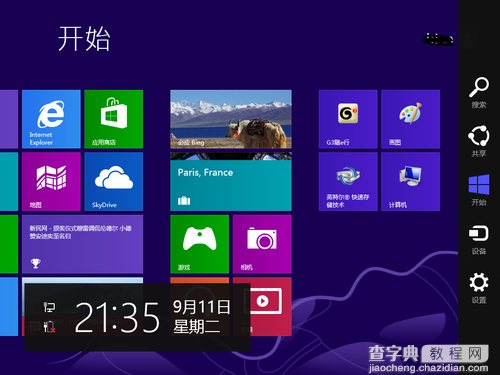Viewport: 500px width, 375px height.
Task: Click the Start charm Windows logo
Action: [x=479, y=190]
